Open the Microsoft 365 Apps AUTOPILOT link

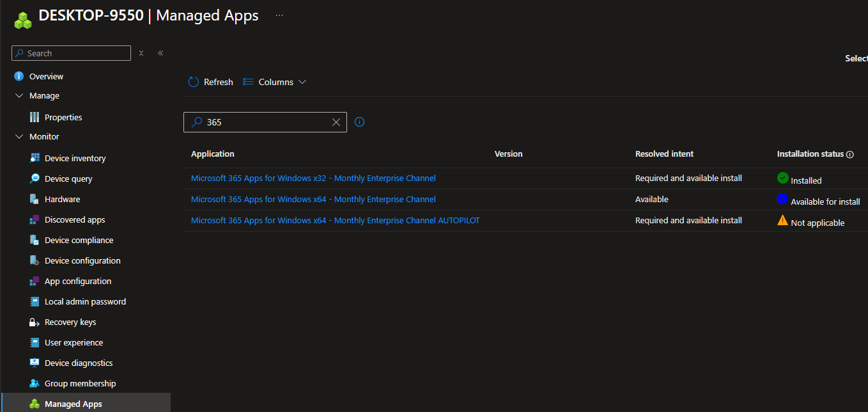click(335, 220)
